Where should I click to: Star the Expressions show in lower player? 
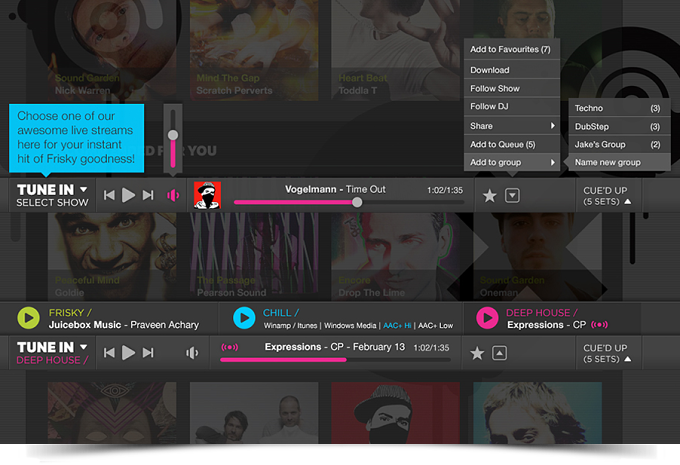click(477, 353)
